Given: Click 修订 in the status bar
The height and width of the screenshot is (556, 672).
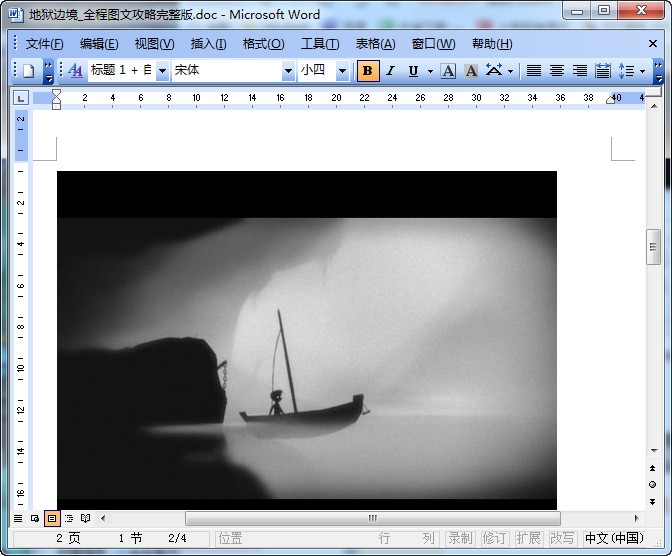Looking at the screenshot, I should click(x=494, y=538).
